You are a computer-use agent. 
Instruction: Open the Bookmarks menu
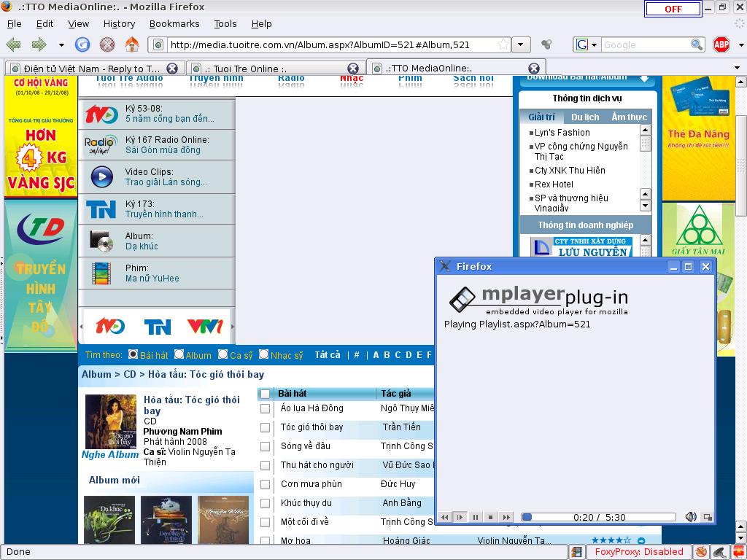click(x=174, y=24)
